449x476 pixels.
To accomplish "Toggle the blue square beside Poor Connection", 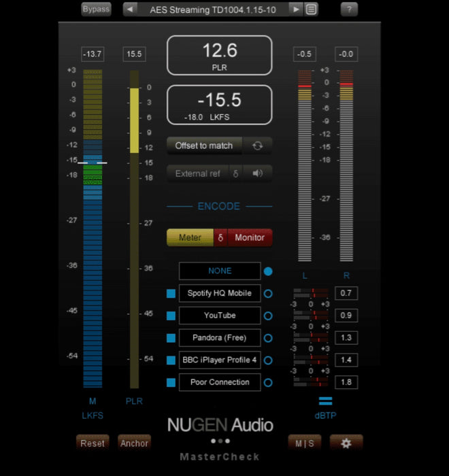I will (171, 382).
